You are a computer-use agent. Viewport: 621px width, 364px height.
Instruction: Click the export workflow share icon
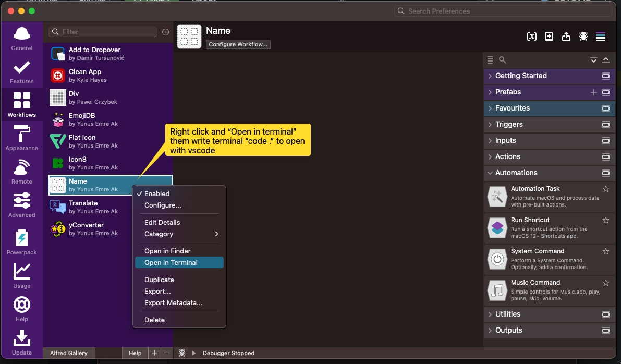click(x=566, y=37)
